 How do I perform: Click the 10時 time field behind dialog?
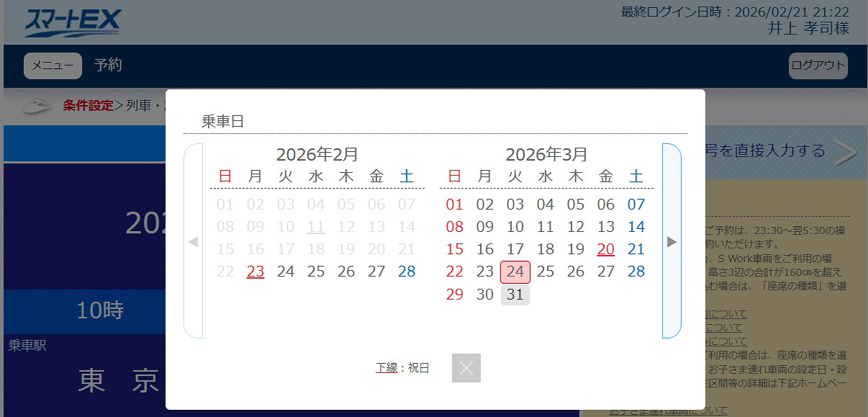[100, 310]
